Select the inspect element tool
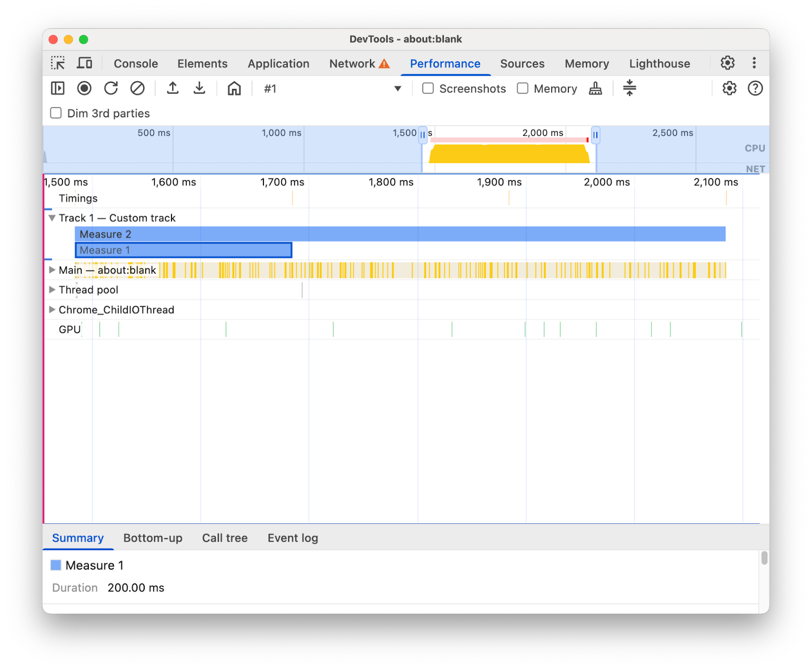Viewport: 812px width, 670px height. click(x=58, y=63)
